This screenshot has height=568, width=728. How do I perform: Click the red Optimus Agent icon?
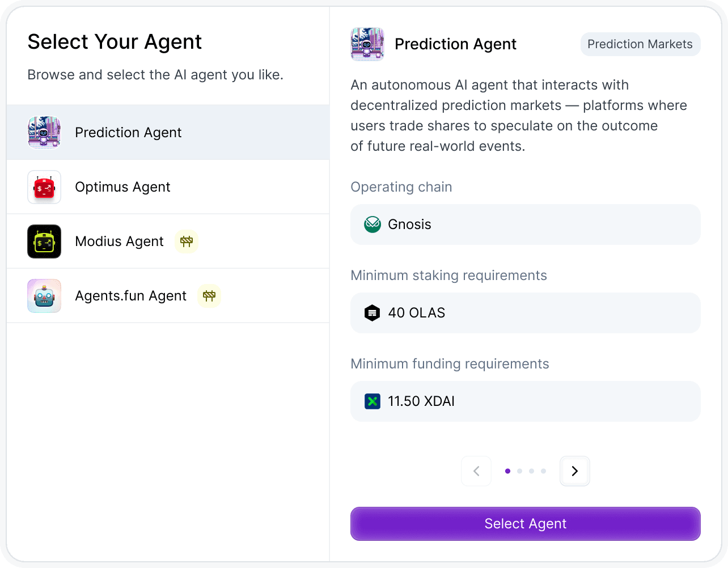pyautogui.click(x=44, y=187)
